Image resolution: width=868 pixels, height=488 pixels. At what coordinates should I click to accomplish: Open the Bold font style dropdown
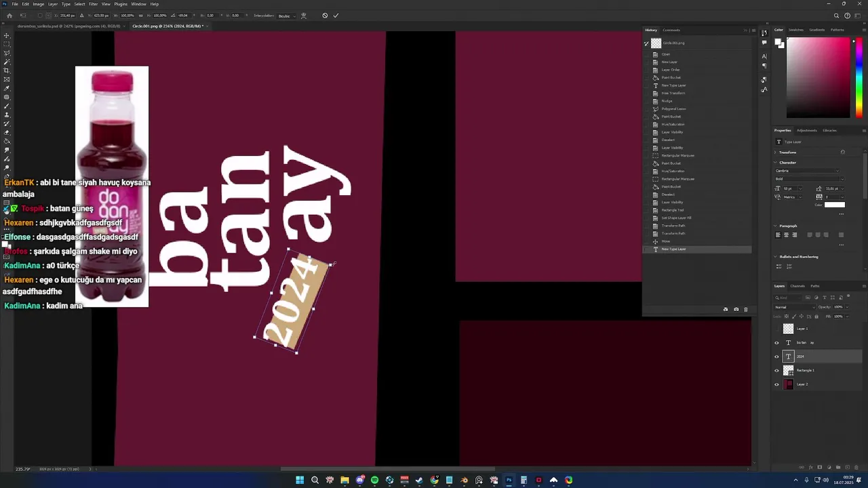810,179
